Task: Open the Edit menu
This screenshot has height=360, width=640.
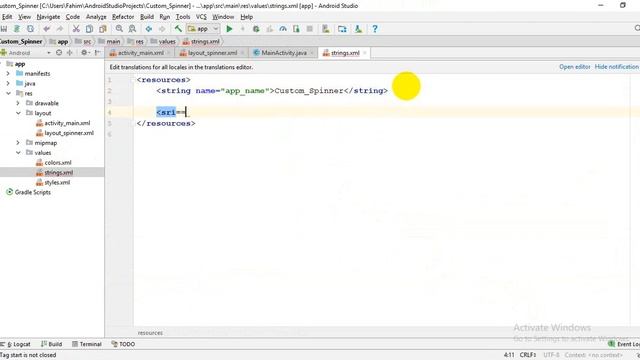Action: (7, 17)
